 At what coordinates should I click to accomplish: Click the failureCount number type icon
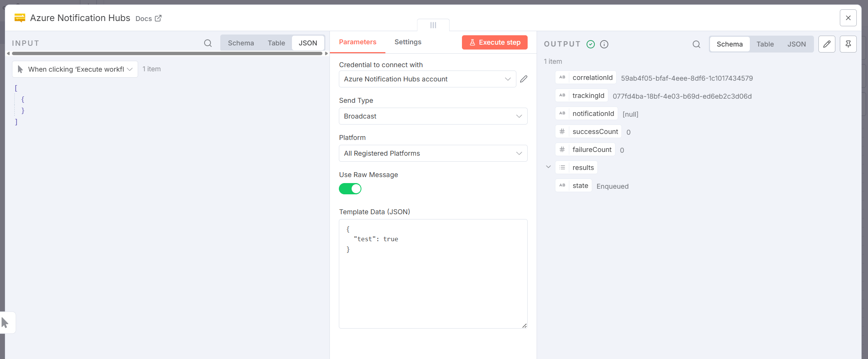click(x=562, y=149)
